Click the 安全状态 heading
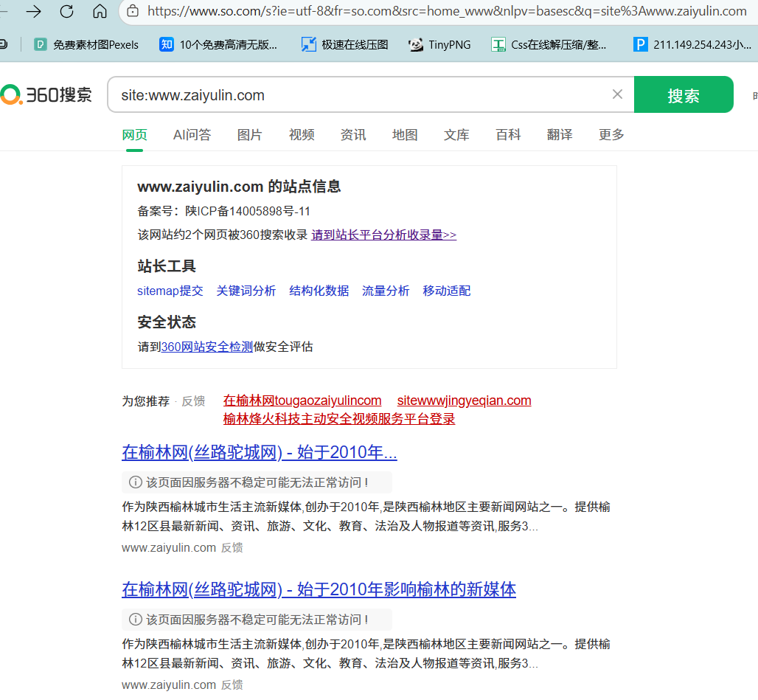This screenshot has width=758, height=700. pyautogui.click(x=167, y=322)
